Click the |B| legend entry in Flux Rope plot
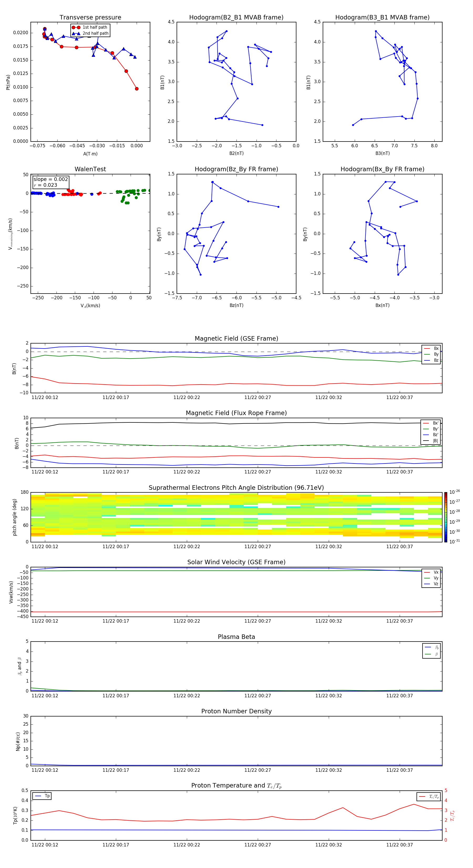This screenshot has height=868, width=473. coord(431,441)
